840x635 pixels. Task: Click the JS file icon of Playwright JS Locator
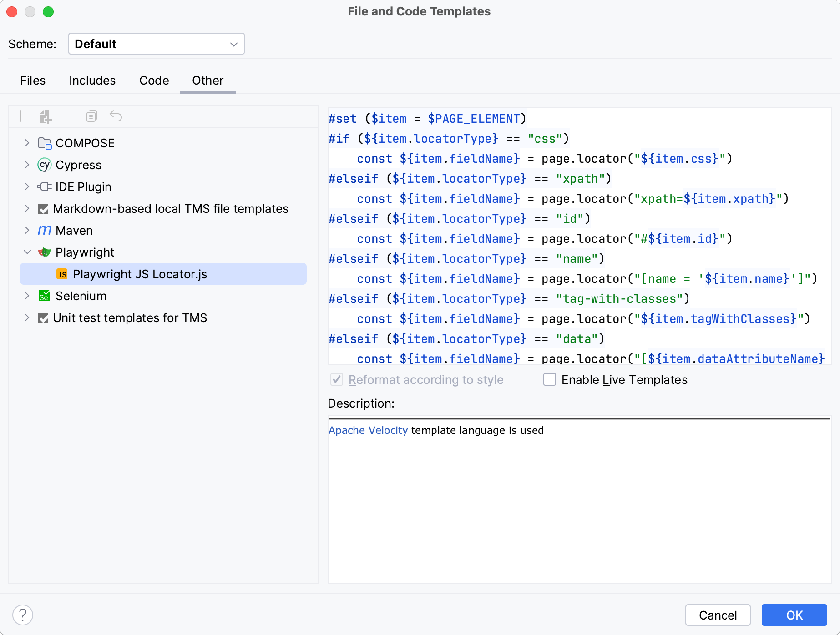click(62, 274)
